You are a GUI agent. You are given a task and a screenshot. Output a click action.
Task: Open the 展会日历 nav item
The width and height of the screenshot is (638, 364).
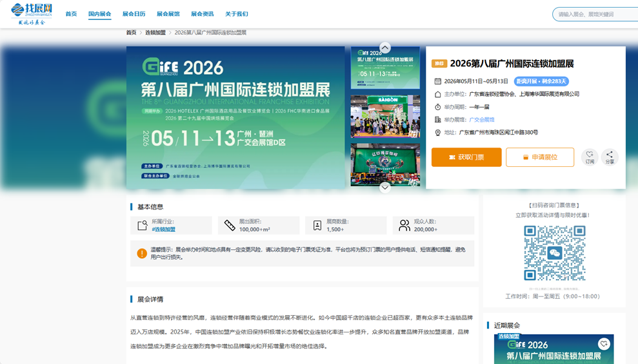[134, 14]
